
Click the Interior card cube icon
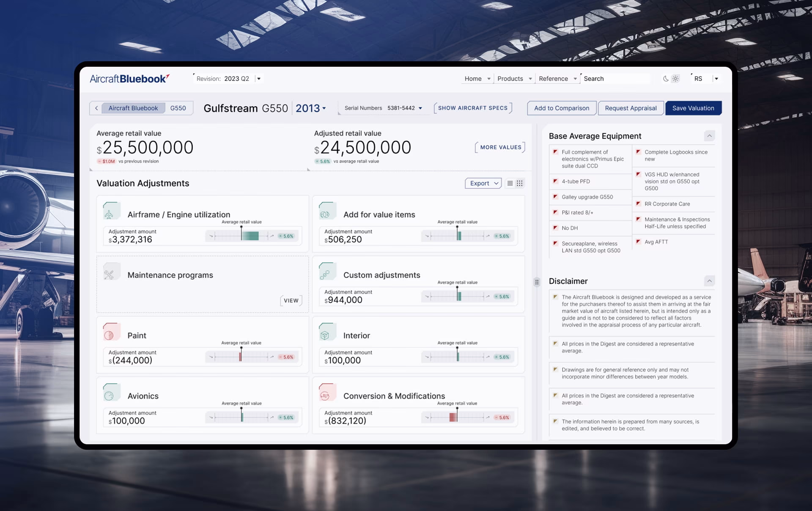pos(327,332)
